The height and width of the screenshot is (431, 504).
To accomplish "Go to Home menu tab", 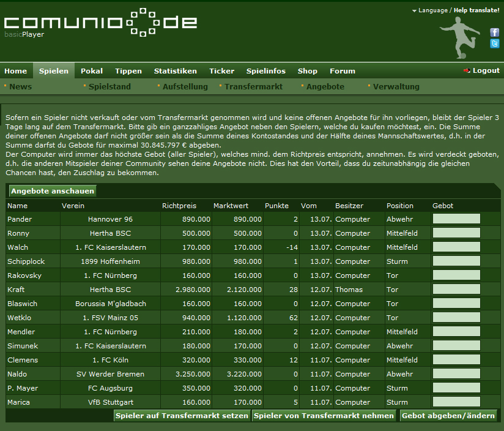I will tap(16, 71).
